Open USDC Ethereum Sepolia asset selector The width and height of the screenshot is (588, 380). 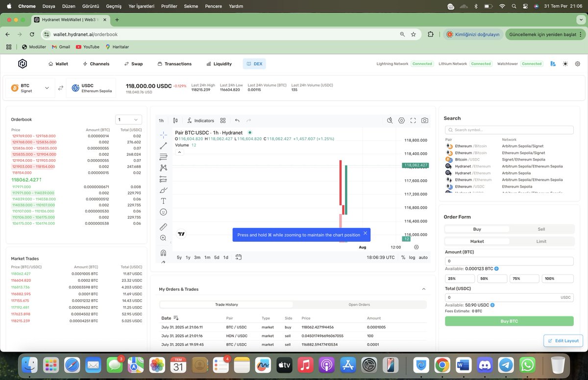91,88
